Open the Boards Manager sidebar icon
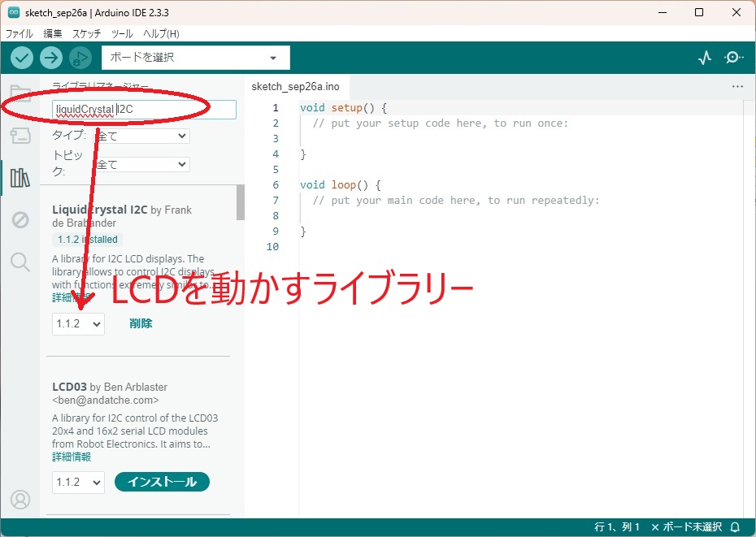The width and height of the screenshot is (756, 537). (x=20, y=136)
